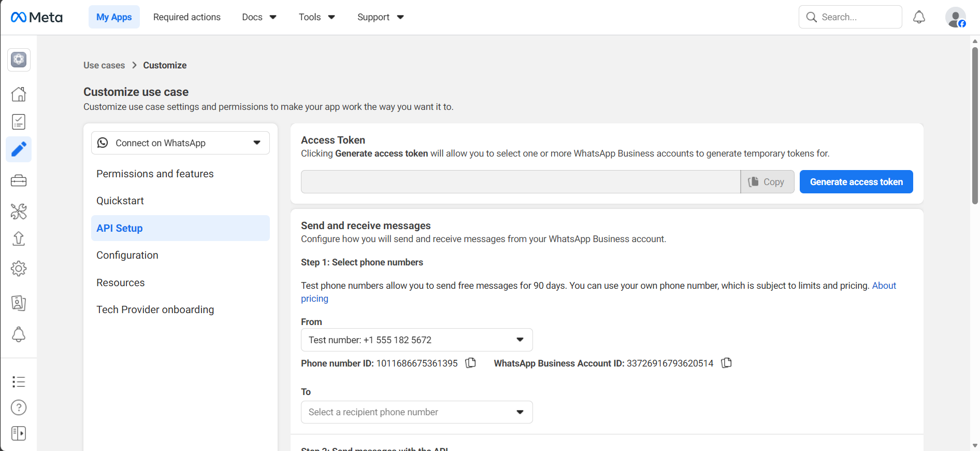This screenshot has width=980, height=451.
Task: Copy the Phone number ID
Action: pos(470,363)
